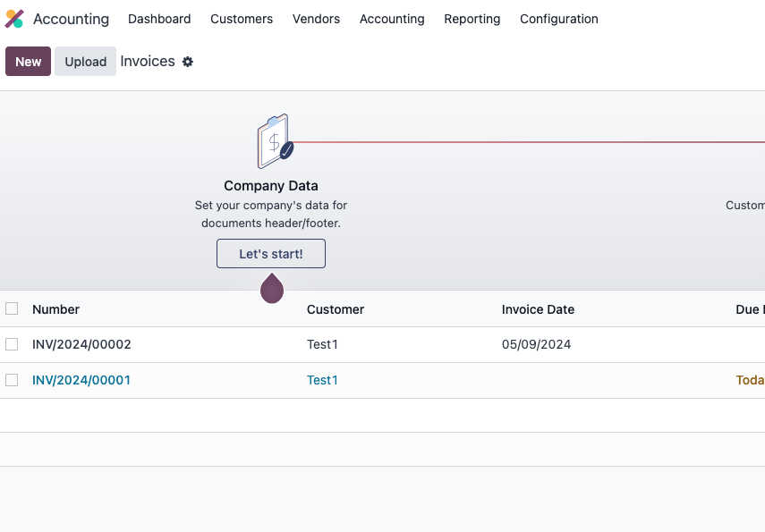The width and height of the screenshot is (765, 532).
Task: Open the Customers menu
Action: [242, 19]
